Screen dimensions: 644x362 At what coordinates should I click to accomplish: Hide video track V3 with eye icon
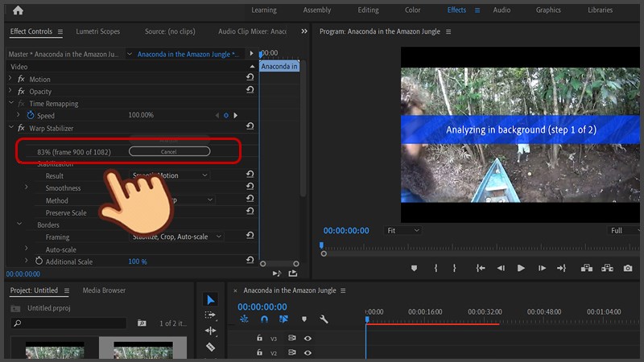tap(308, 339)
